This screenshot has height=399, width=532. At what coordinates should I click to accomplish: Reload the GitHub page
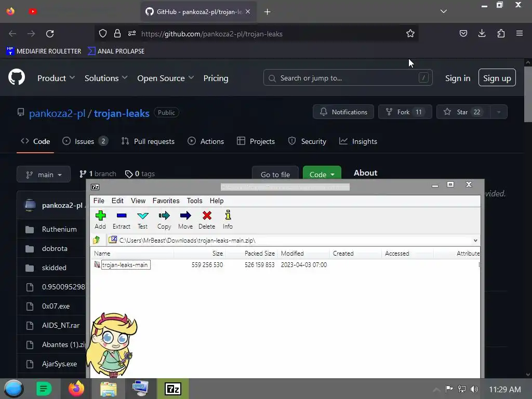tap(50, 34)
